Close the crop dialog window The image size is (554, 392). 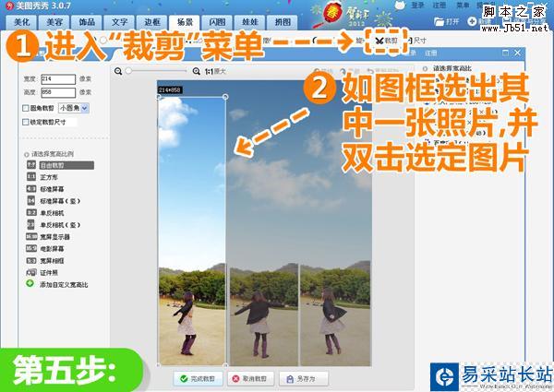coord(518,53)
